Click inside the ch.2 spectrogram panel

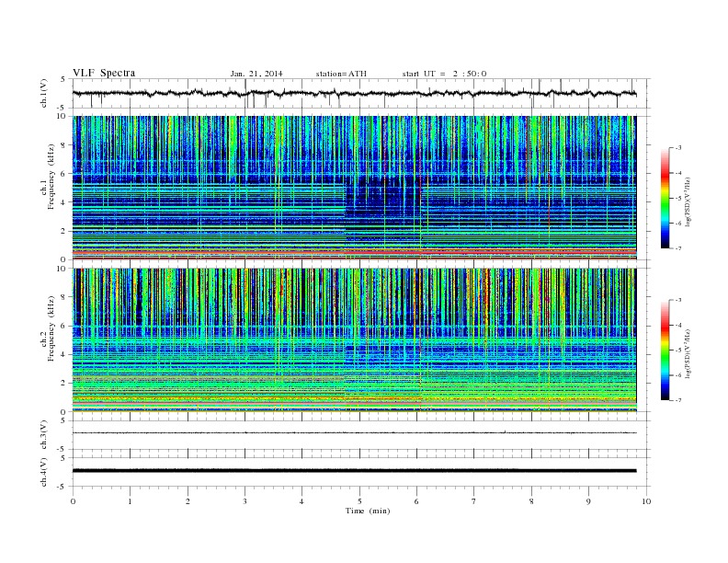pyautogui.click(x=355, y=340)
